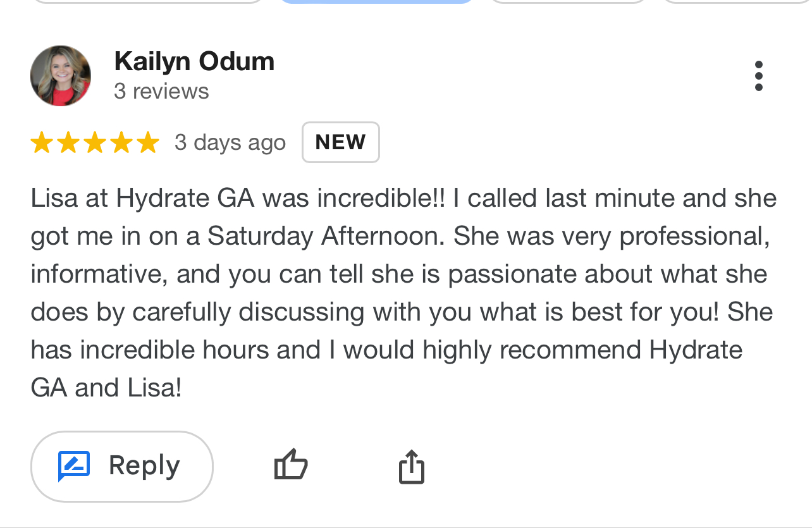
Task: Click the share icon below the review
Action: pyautogui.click(x=412, y=465)
